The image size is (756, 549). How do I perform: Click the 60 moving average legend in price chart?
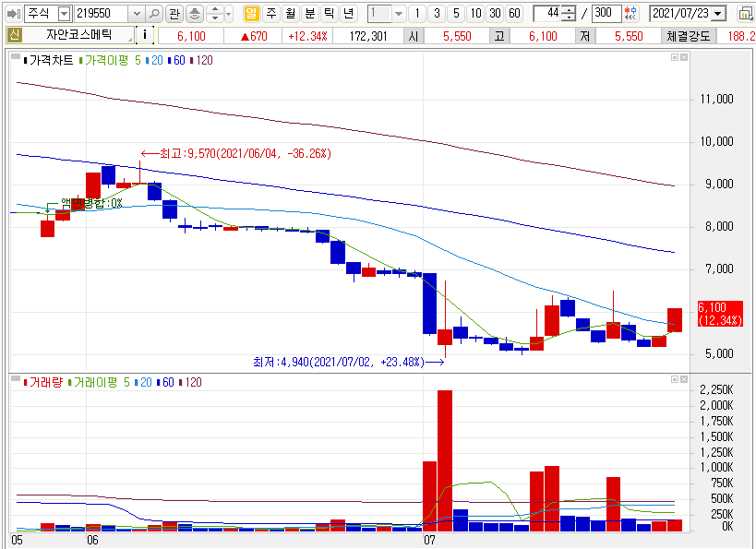(x=177, y=60)
